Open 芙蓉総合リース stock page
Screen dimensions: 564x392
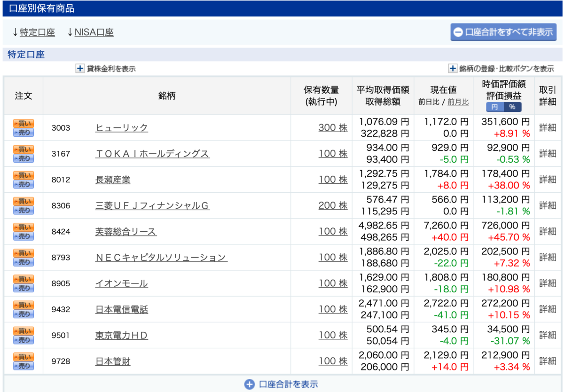126,232
